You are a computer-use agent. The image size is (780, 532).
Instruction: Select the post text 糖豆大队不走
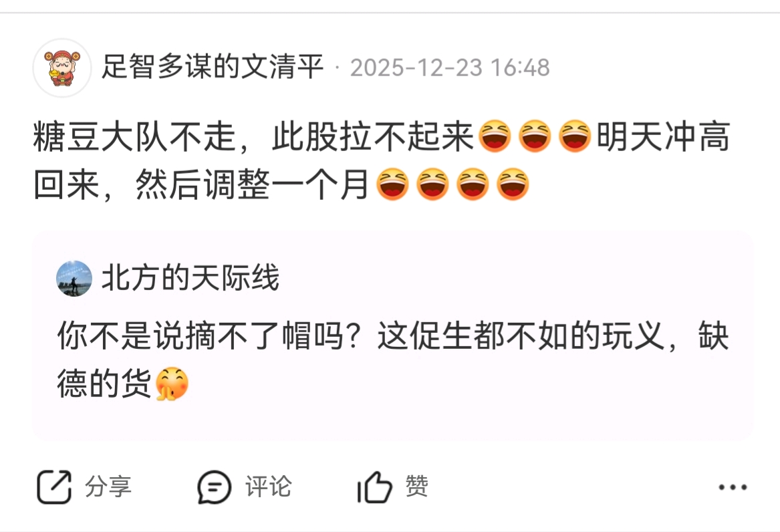tap(134, 136)
